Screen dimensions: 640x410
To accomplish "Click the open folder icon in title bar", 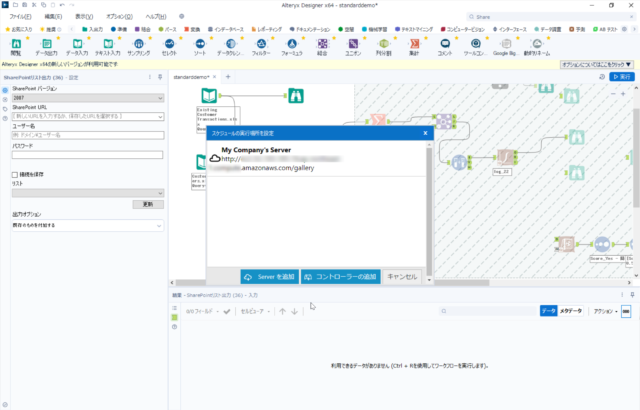I will (15, 5).
